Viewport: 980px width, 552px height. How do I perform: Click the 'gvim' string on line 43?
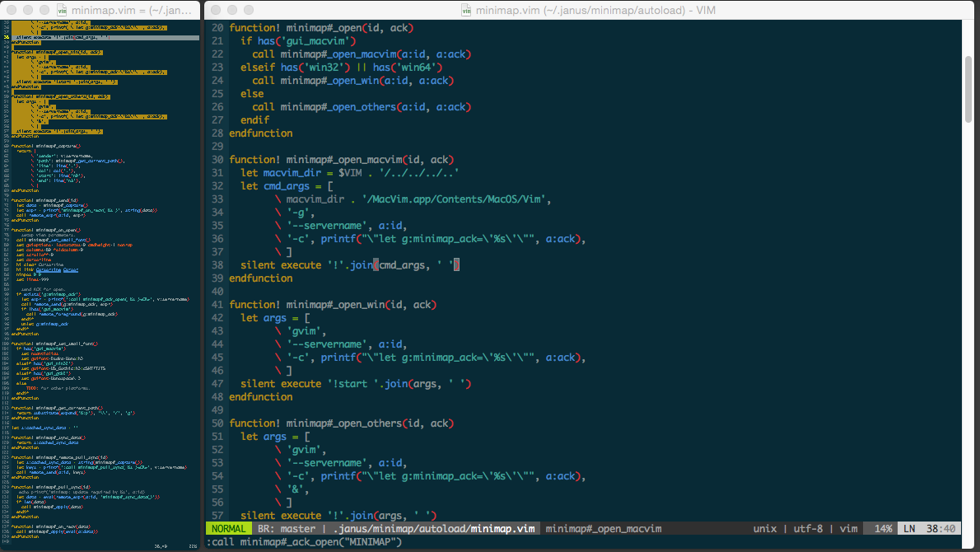click(x=304, y=331)
